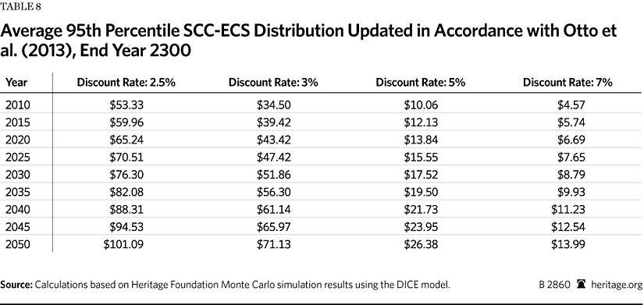644x305 pixels.
Task: Select the 2010 row year cell
Action: tap(18, 105)
